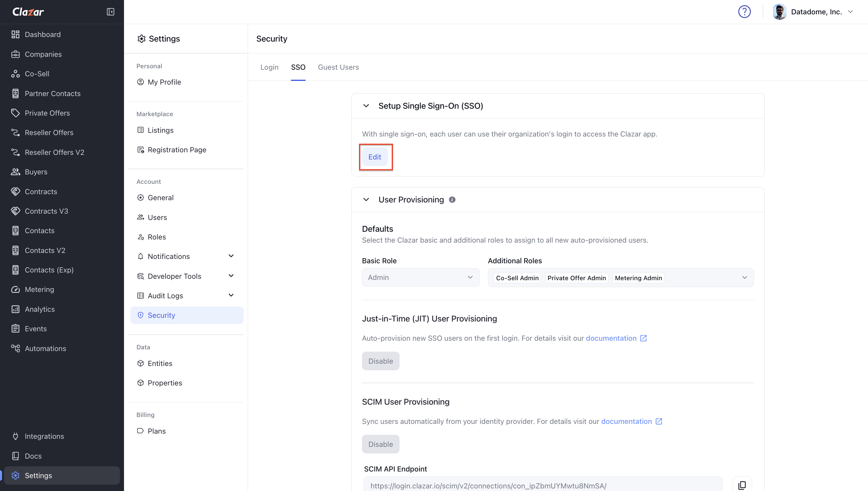Click the Docs book icon
The image size is (868, 491).
pos(15,456)
